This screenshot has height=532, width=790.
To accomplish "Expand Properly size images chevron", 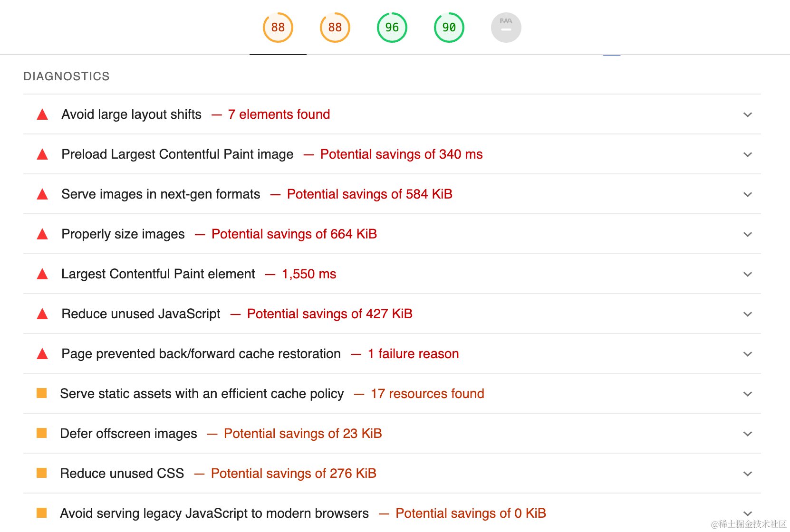I will click(x=748, y=234).
